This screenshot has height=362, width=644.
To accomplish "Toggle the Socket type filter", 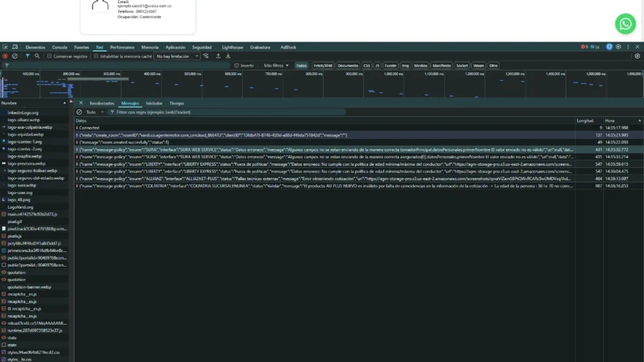I will coord(462,65).
